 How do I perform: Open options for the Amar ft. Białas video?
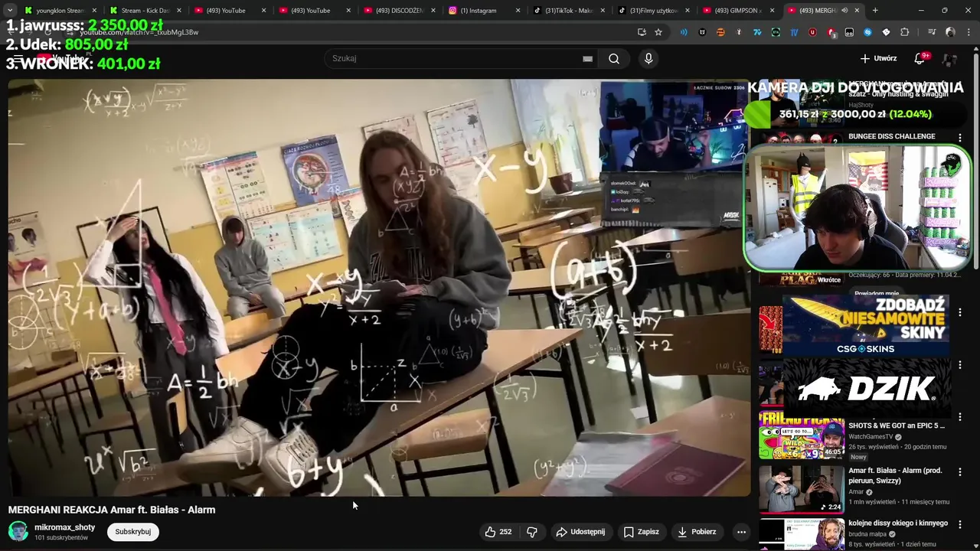click(960, 472)
